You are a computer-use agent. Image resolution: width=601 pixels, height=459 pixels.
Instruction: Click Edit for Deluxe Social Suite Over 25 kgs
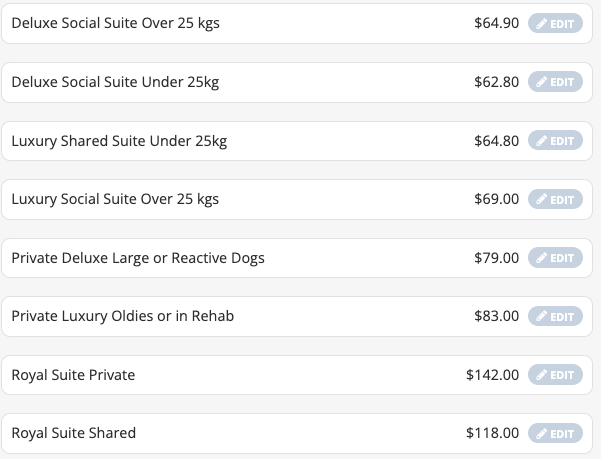[x=555, y=23]
